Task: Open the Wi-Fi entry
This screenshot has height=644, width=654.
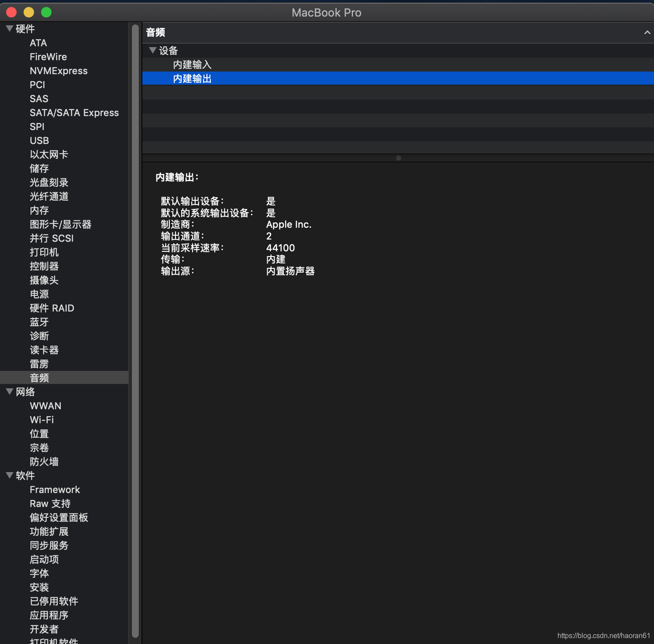Action: pyautogui.click(x=42, y=420)
